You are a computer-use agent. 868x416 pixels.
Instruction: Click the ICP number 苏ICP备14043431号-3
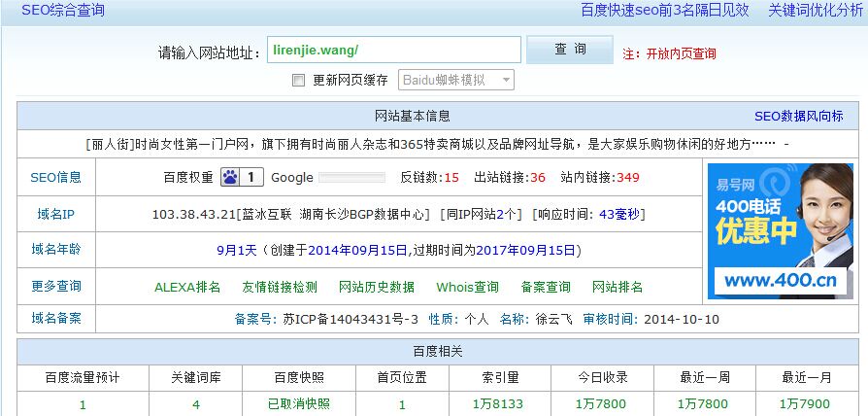(x=351, y=319)
